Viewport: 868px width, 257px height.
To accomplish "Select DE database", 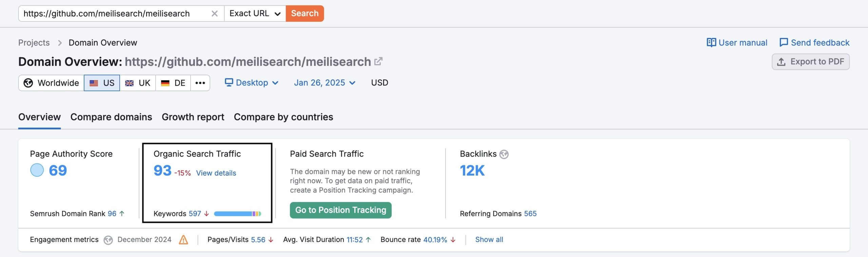I will [x=173, y=83].
